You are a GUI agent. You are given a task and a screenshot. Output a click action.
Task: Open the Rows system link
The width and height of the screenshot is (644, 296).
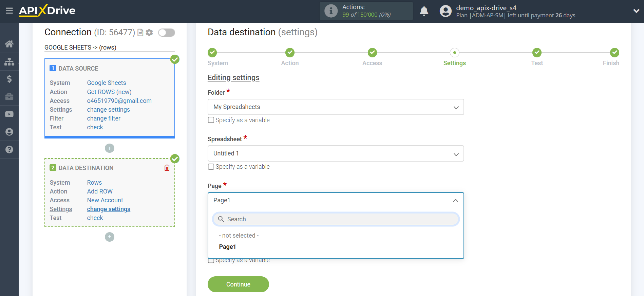pos(94,183)
